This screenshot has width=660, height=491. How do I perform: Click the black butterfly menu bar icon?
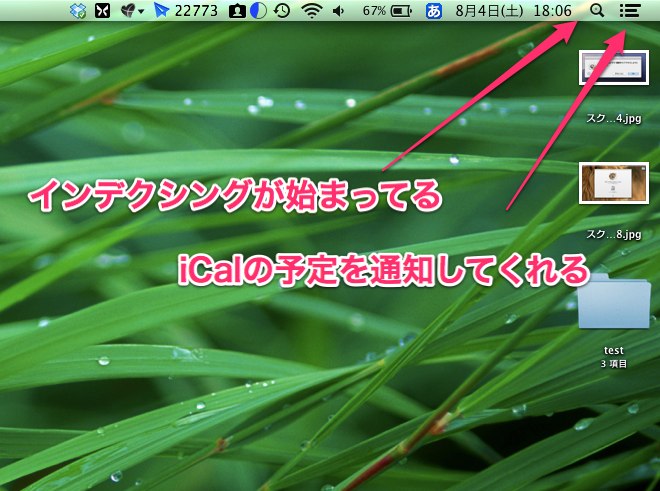pos(102,11)
